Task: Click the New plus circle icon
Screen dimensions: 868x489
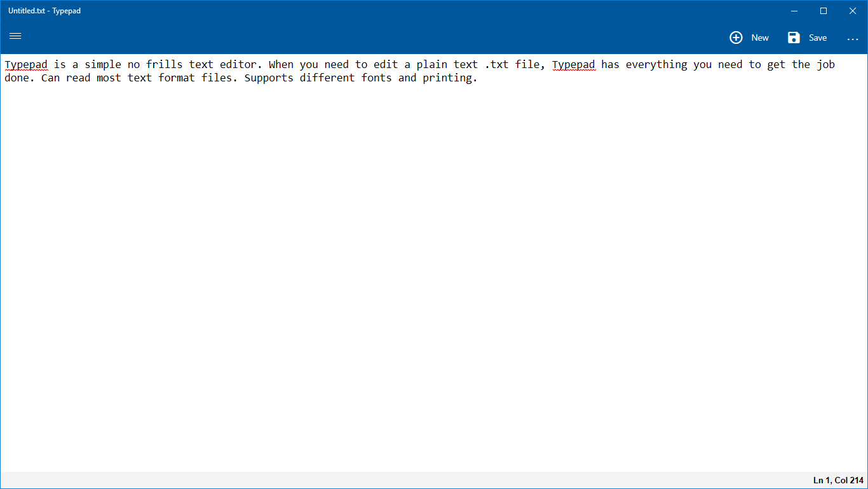Action: click(736, 38)
